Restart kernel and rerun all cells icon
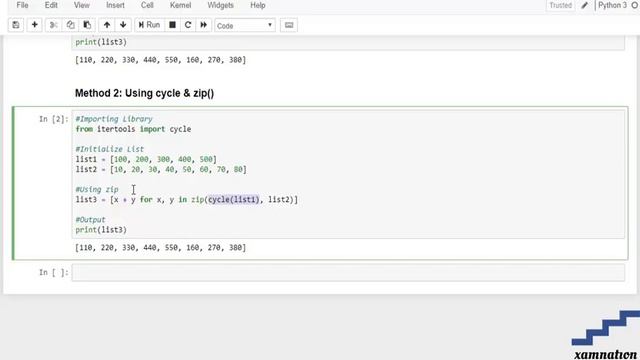 [x=203, y=25]
